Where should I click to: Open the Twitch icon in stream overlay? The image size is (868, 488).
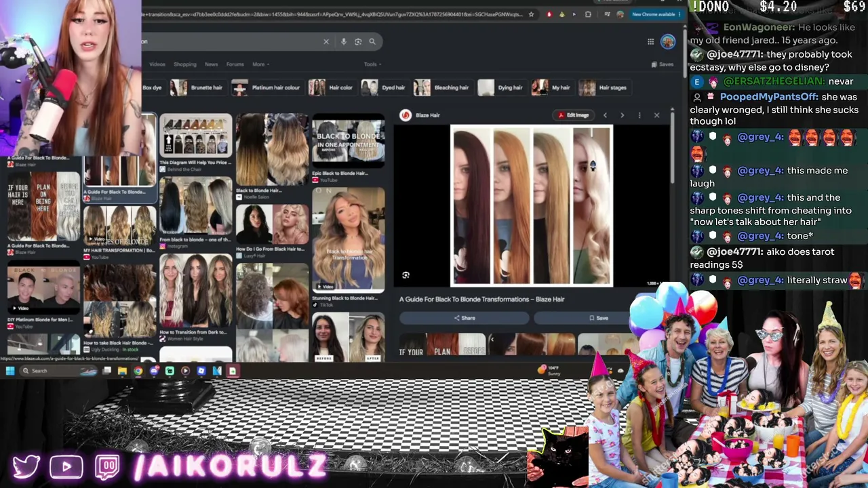[107, 467]
